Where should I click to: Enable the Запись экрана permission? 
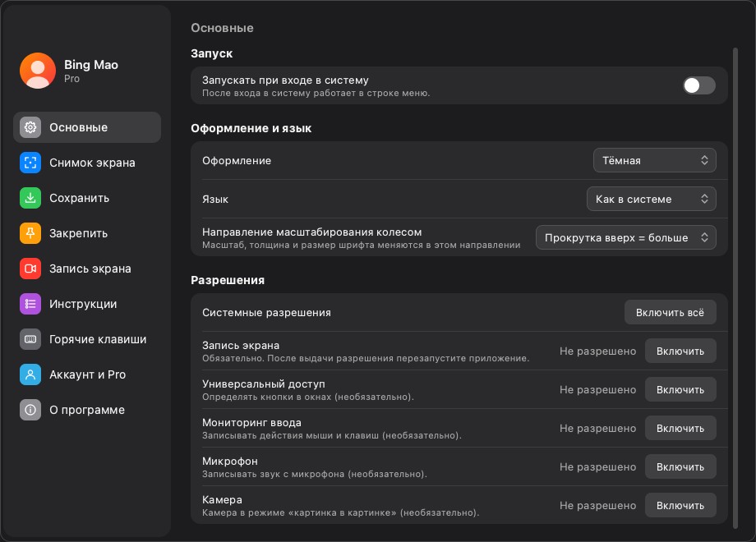(x=680, y=351)
